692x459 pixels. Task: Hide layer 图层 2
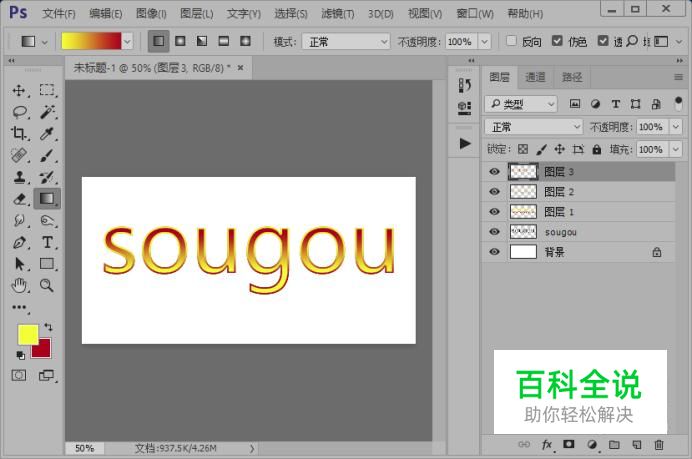click(494, 192)
